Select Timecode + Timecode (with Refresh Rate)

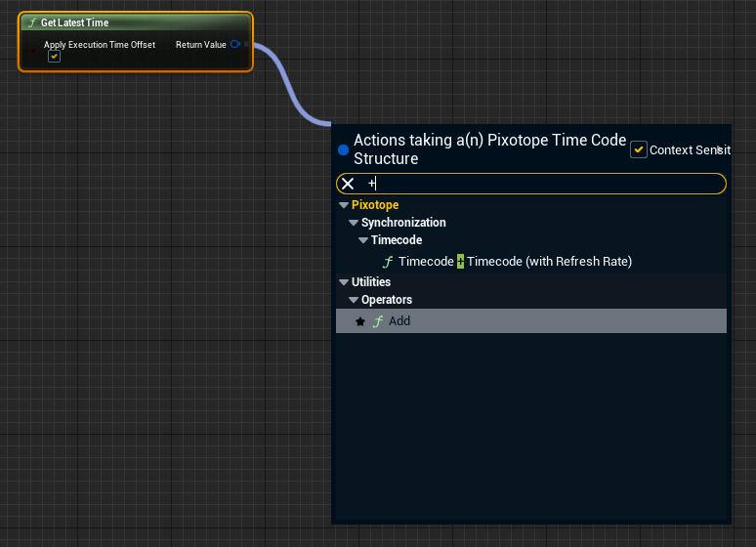(515, 262)
